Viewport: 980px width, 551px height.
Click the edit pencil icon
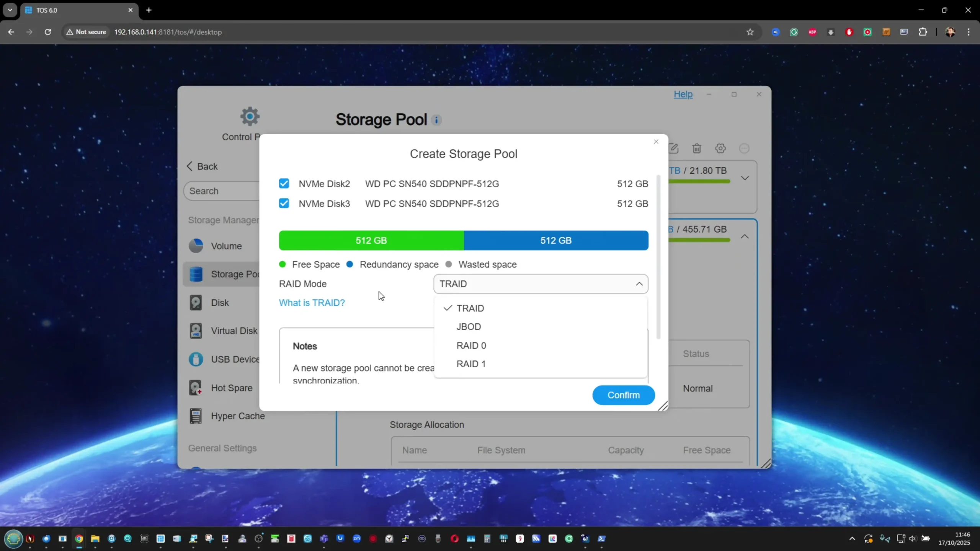tap(674, 148)
